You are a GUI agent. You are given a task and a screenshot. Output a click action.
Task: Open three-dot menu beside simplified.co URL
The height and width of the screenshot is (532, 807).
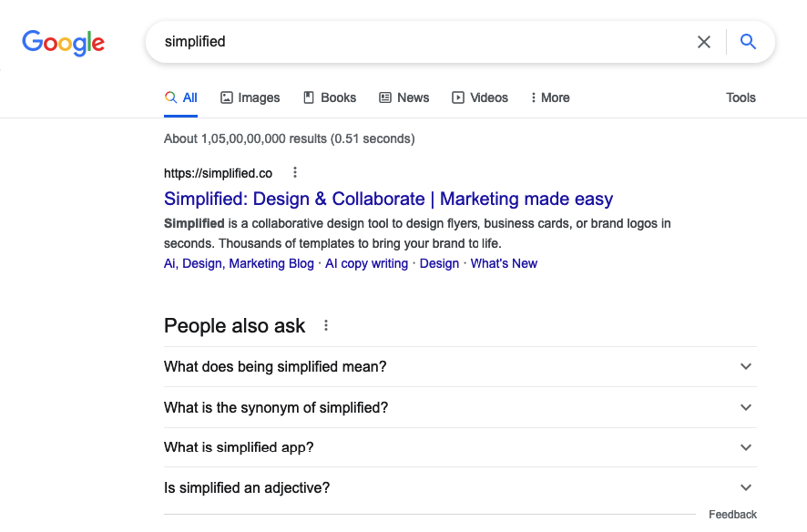click(295, 173)
